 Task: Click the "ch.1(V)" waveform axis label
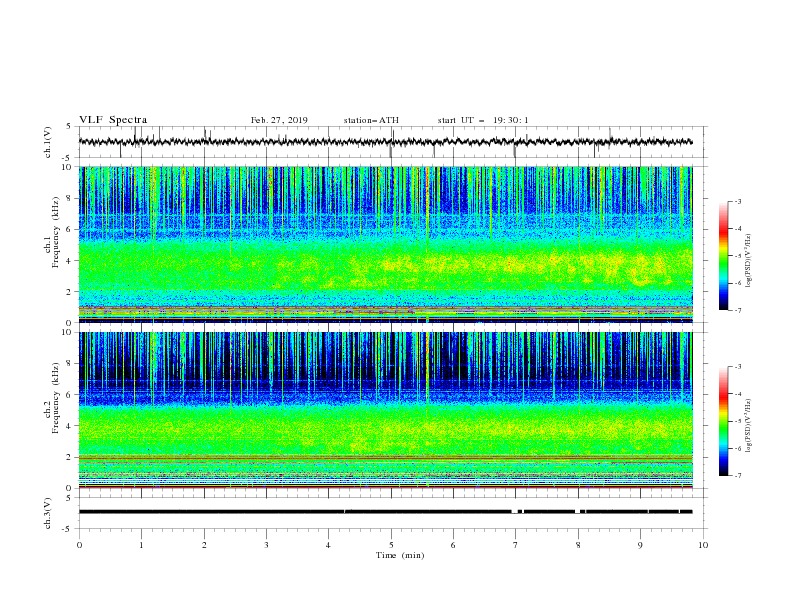(x=48, y=142)
